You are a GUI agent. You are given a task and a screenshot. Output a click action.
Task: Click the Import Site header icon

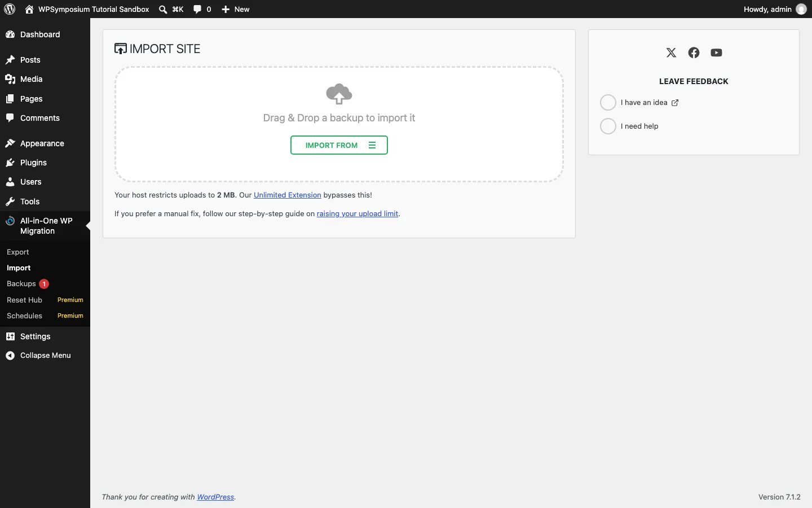121,49
